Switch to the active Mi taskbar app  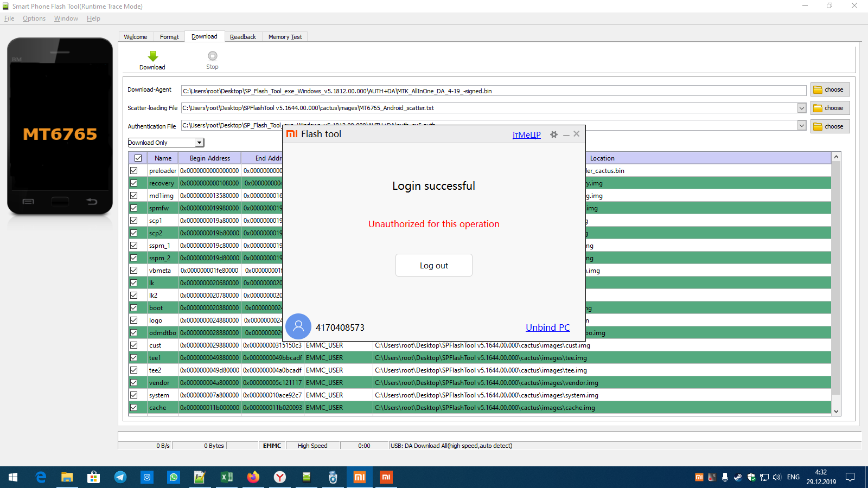point(360,477)
